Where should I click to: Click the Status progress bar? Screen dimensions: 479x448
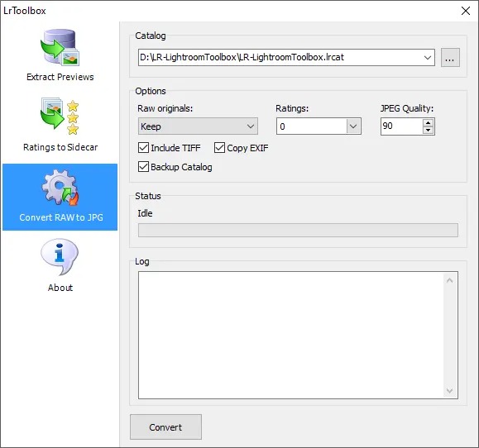point(298,230)
